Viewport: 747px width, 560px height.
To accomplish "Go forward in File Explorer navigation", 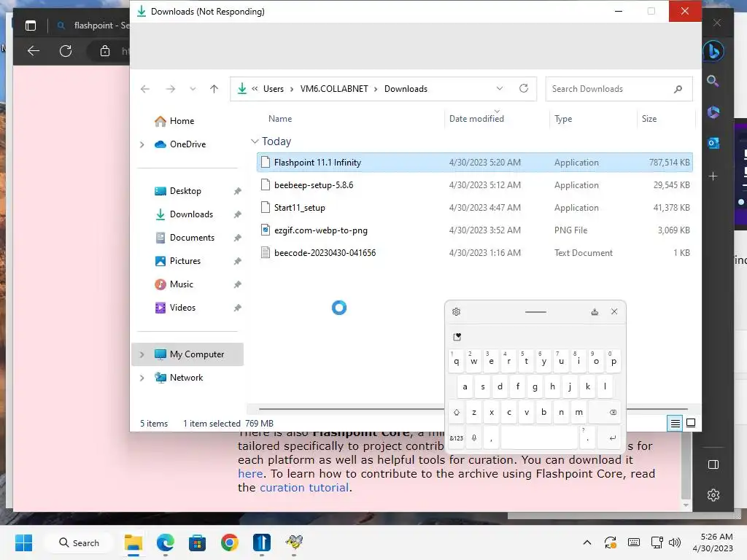I will [x=171, y=89].
